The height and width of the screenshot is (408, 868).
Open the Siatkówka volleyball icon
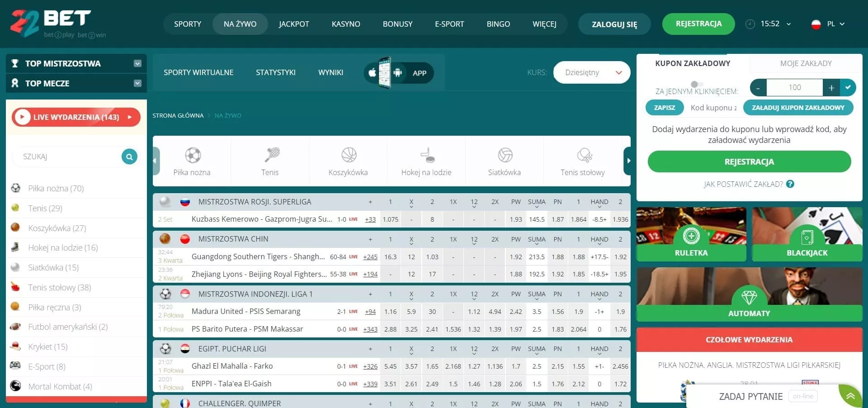click(505, 155)
